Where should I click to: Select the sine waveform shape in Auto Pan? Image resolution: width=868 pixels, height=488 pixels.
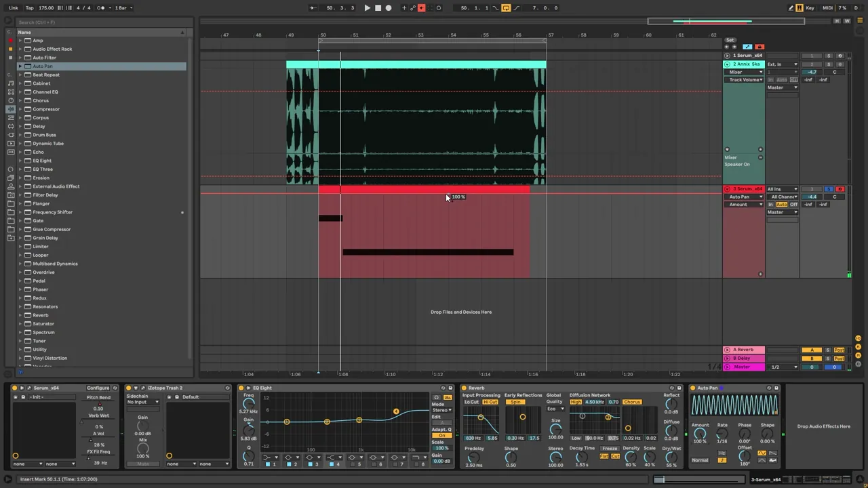pos(762,453)
